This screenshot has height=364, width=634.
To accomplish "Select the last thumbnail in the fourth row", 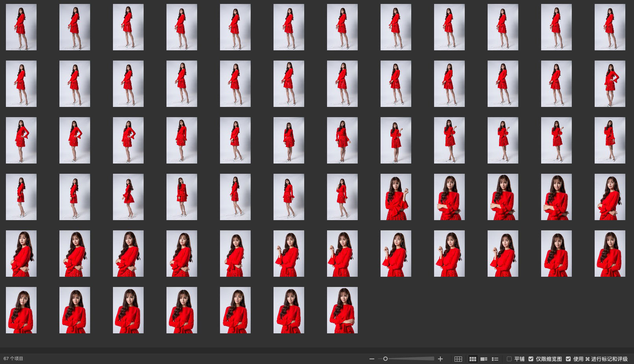I will tap(610, 197).
